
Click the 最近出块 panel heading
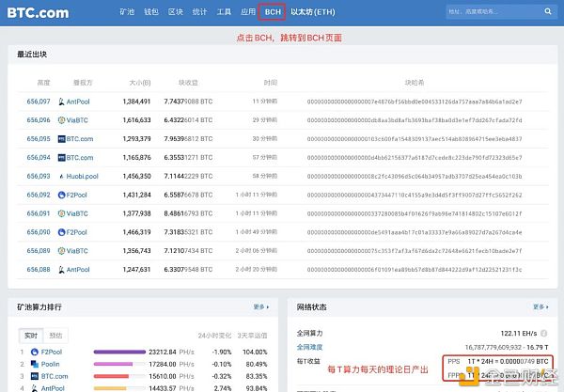(x=32, y=55)
